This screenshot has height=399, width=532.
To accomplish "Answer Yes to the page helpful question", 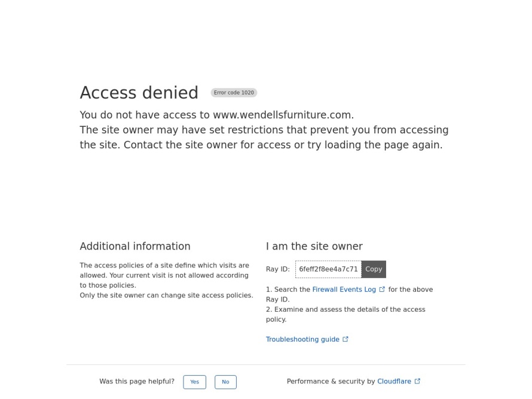I will (194, 382).
